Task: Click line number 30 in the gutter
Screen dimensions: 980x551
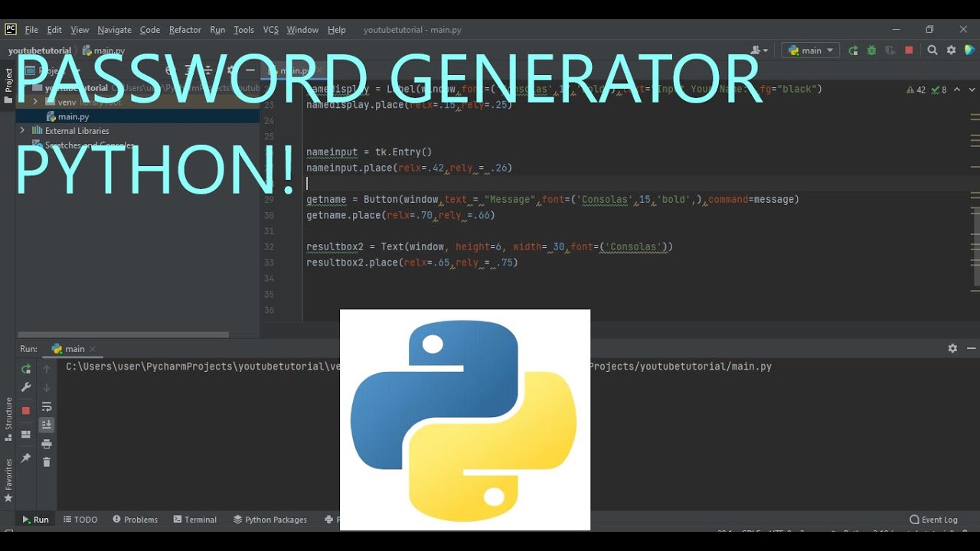Action: click(269, 215)
